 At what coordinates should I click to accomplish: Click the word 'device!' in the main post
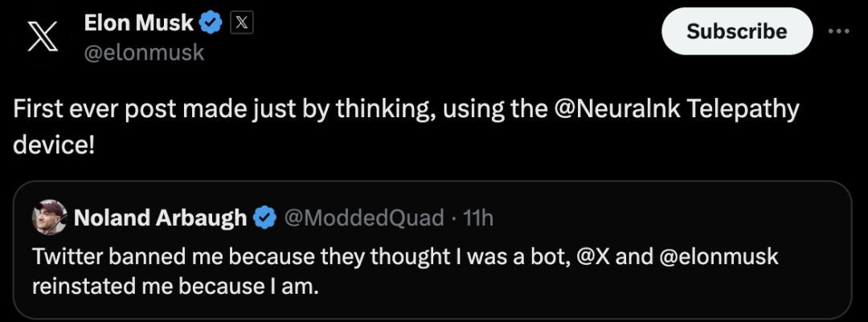coord(54,148)
